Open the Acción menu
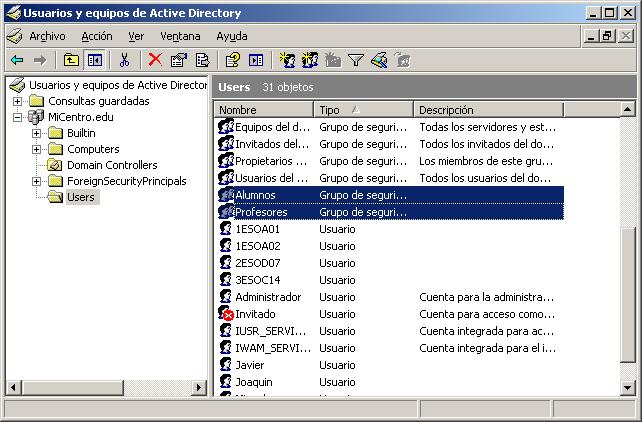The height and width of the screenshot is (422, 642). point(97,36)
